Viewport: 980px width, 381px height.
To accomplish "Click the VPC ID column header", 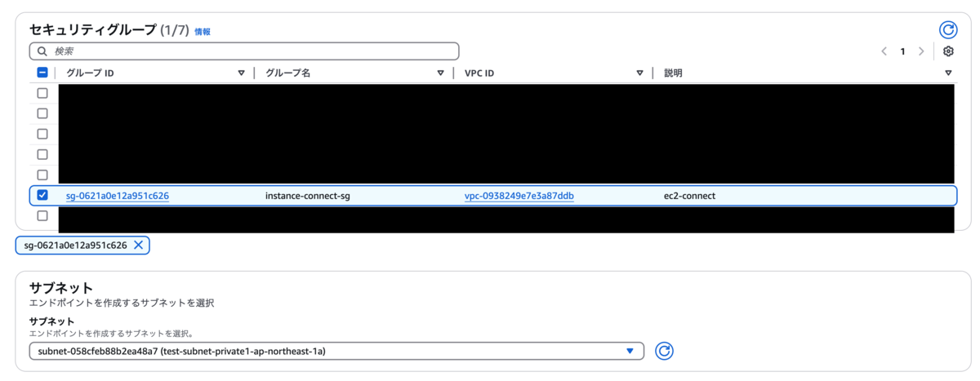I will coord(479,73).
